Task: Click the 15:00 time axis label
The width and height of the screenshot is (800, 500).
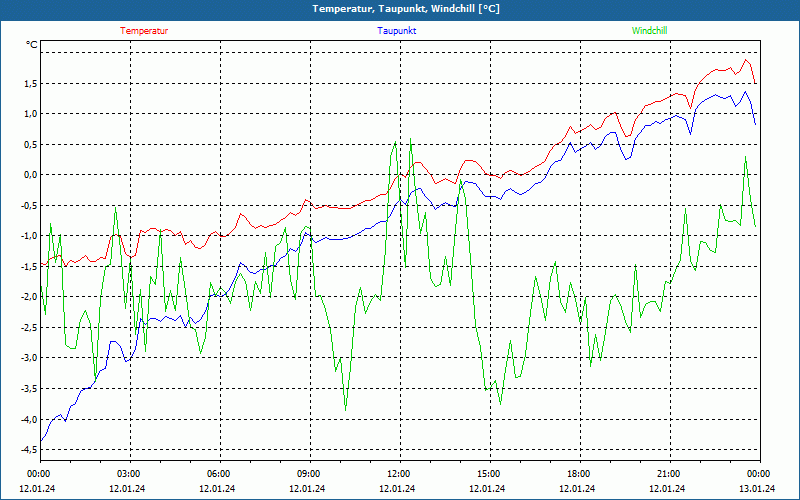Action: click(x=489, y=474)
